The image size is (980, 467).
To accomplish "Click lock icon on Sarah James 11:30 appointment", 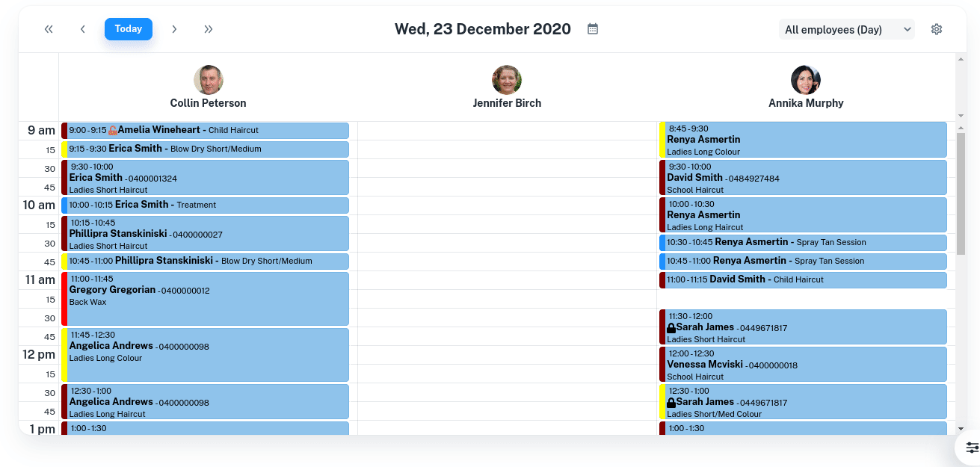I will tap(671, 328).
